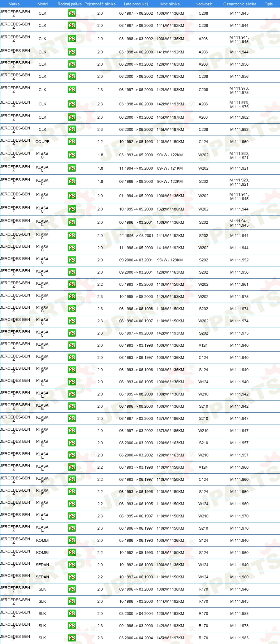Click fuel icon in the M 111.961 row
Image resolution: width=280 pixels, height=644 pixels.
72,284
